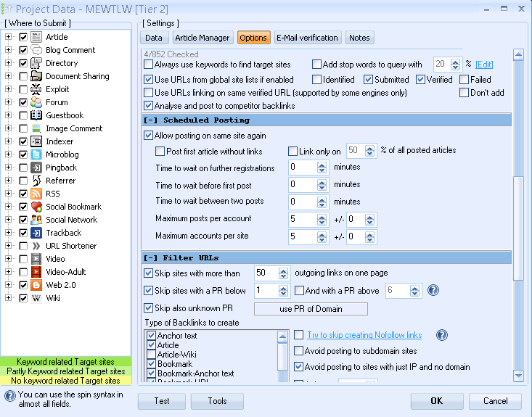Click the Exploit bug icon
The image size is (532, 417).
point(36,89)
